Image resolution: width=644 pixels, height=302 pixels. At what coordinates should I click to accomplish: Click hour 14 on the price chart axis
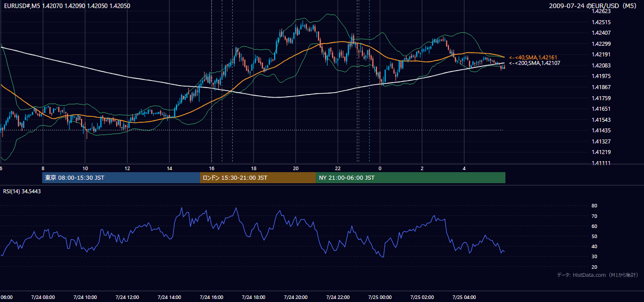pos(170,168)
